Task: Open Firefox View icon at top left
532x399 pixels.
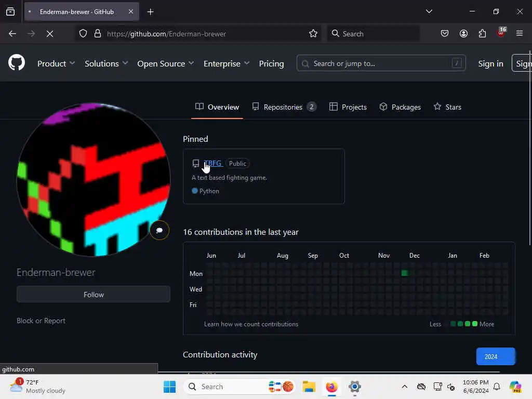Action: tap(10, 11)
